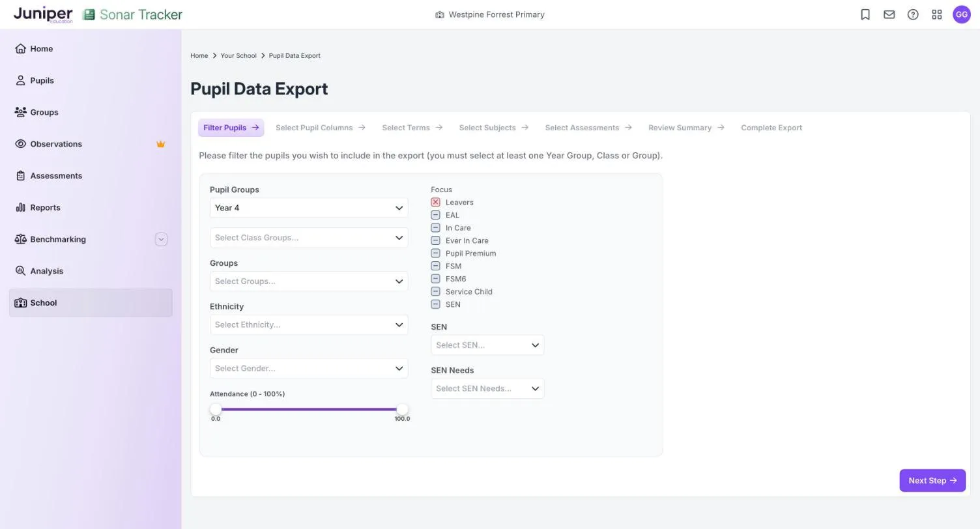Open the Select SEN dropdown
This screenshot has height=529, width=980.
pyautogui.click(x=487, y=345)
